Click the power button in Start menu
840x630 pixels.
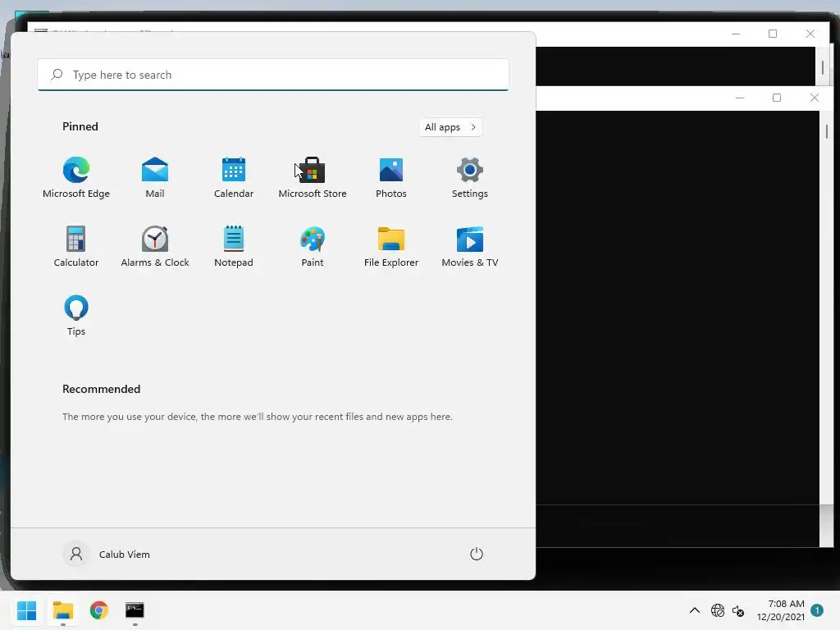(x=477, y=554)
